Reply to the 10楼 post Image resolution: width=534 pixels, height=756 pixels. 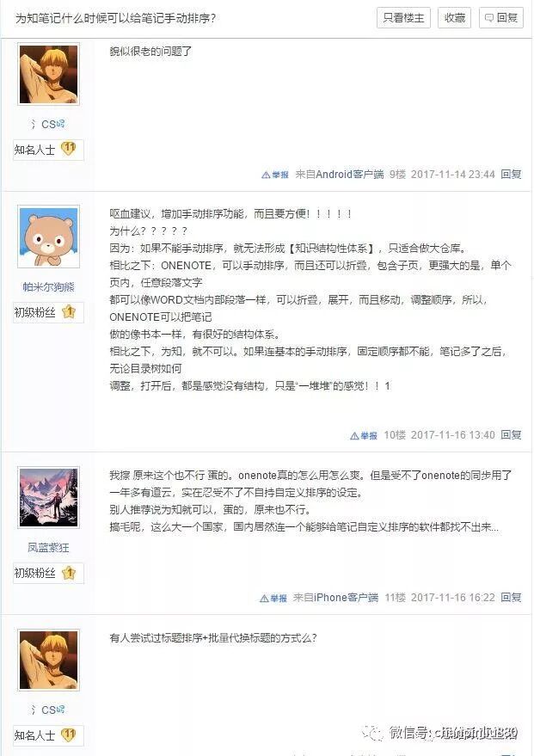pos(511,435)
